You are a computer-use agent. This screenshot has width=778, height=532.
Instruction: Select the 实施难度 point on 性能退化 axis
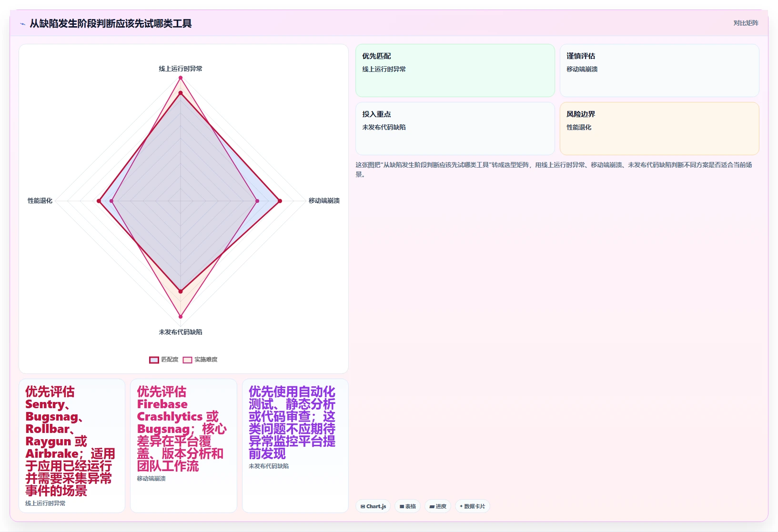coord(111,201)
